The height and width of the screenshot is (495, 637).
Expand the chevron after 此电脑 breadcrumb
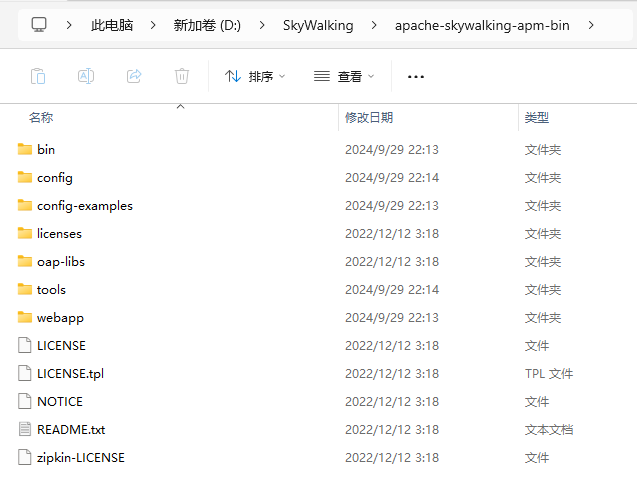point(153,25)
